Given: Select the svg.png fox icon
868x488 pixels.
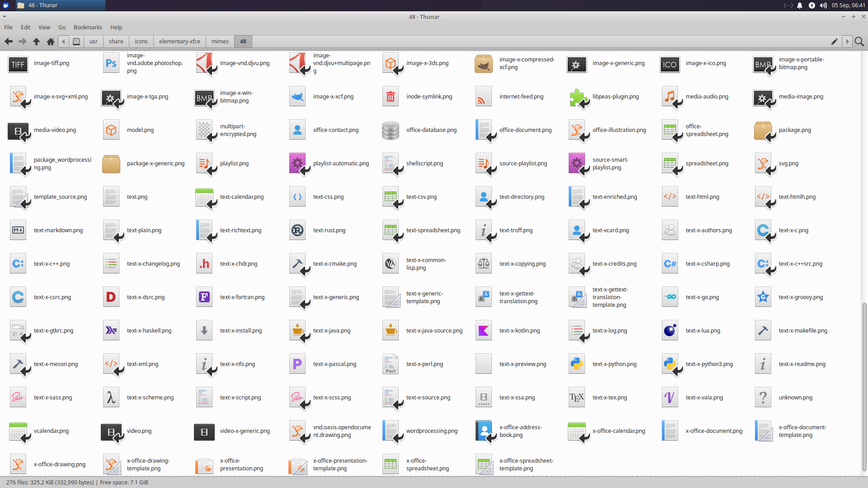Looking at the screenshot, I should (763, 163).
